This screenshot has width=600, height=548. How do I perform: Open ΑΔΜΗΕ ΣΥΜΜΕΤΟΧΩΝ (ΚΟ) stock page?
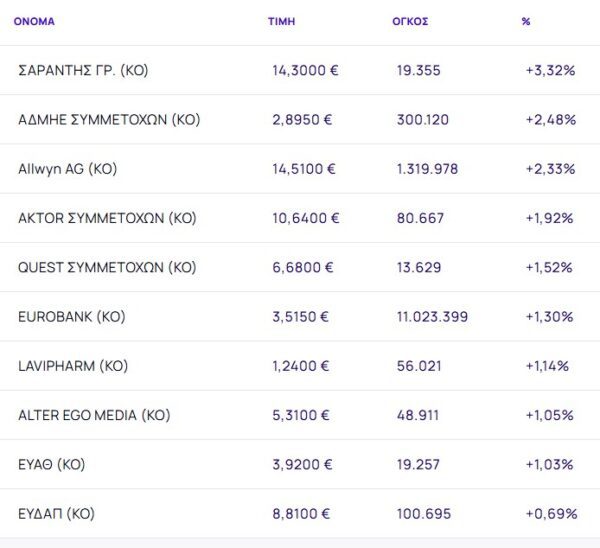click(109, 120)
